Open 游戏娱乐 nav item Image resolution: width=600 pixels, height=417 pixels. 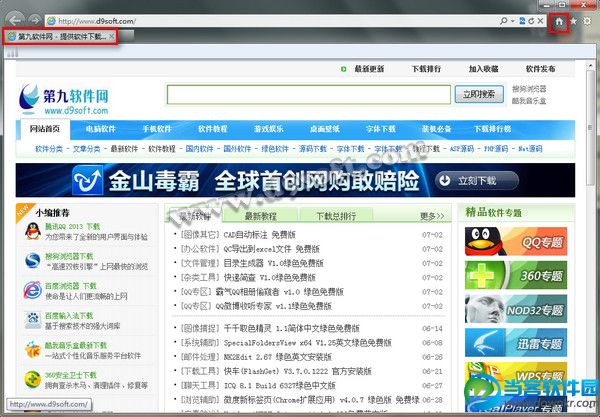point(269,129)
